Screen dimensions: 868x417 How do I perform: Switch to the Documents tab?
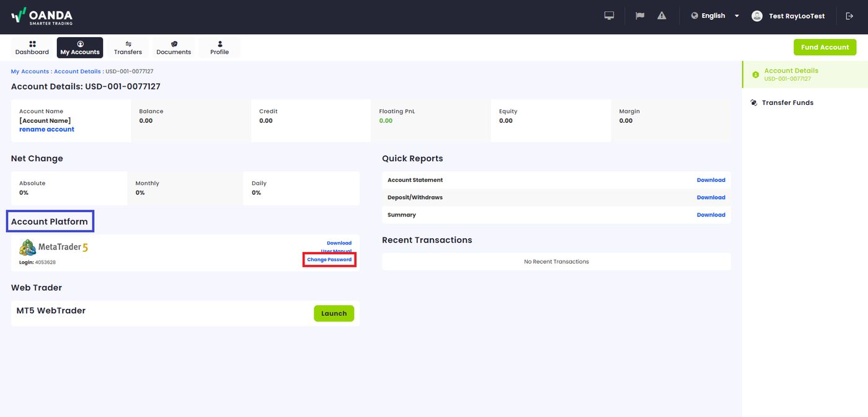[174, 48]
